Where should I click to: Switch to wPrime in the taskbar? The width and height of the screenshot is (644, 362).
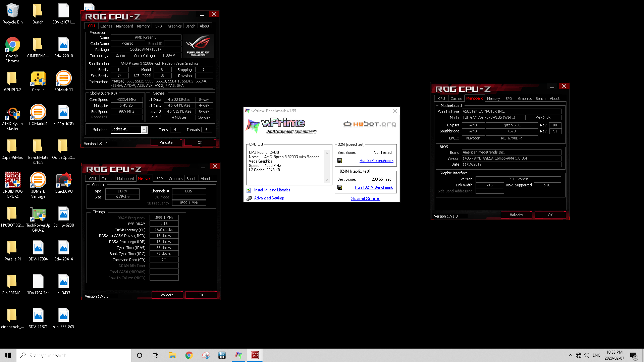coord(238,355)
